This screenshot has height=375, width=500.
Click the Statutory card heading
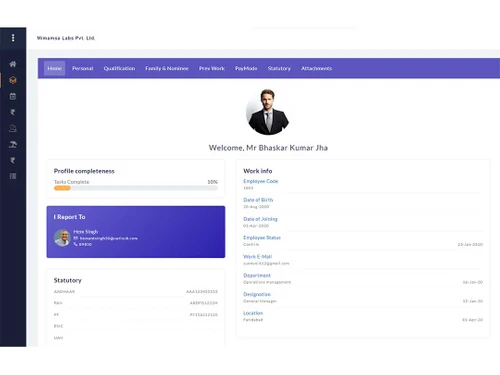(x=68, y=280)
